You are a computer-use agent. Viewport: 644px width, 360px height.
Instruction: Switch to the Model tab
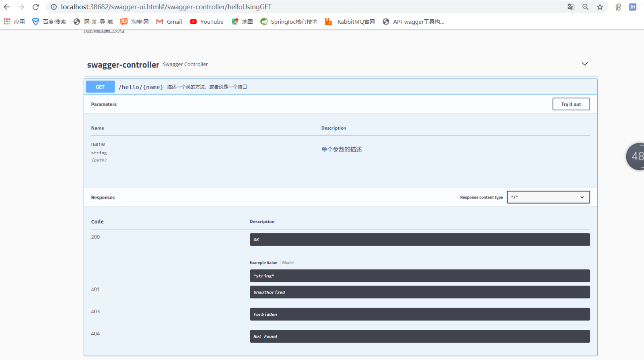[288, 263]
